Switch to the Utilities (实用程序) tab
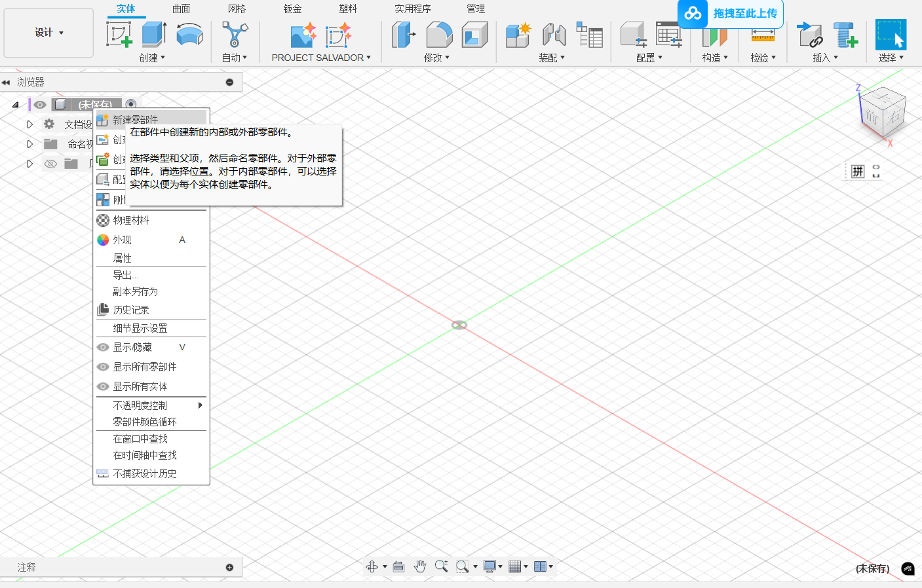The image size is (922, 588). point(413,9)
